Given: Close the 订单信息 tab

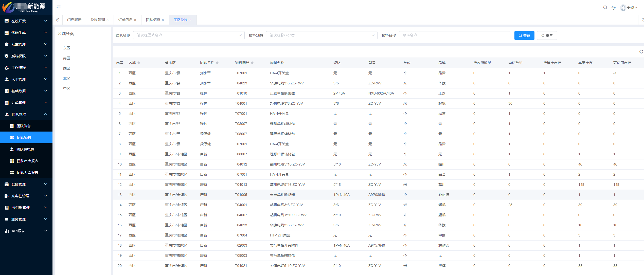Looking at the screenshot, I should tap(135, 20).
